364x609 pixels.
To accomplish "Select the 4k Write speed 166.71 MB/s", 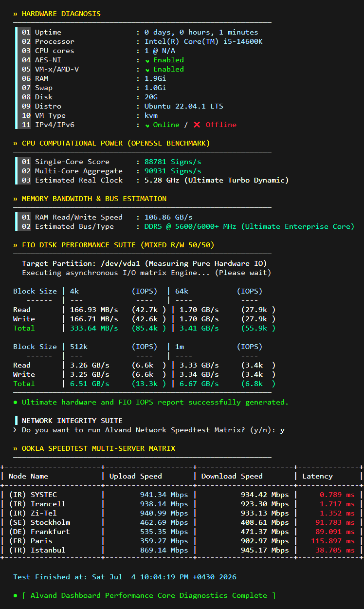I will [x=94, y=319].
